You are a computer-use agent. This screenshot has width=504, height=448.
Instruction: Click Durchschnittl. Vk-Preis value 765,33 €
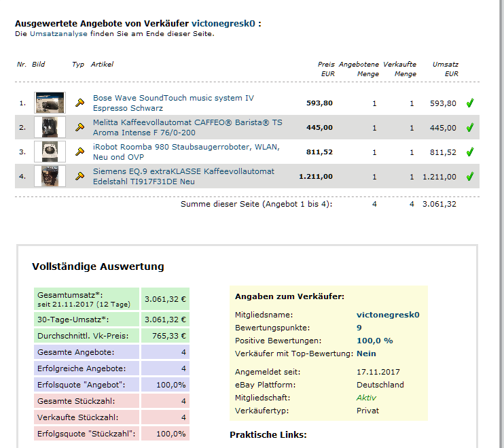(169, 336)
